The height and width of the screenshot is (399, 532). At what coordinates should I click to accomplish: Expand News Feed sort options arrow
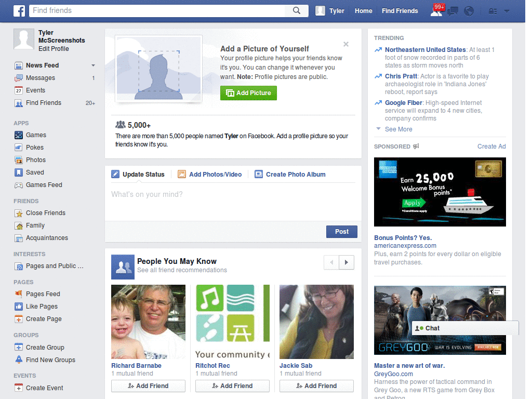pos(93,65)
